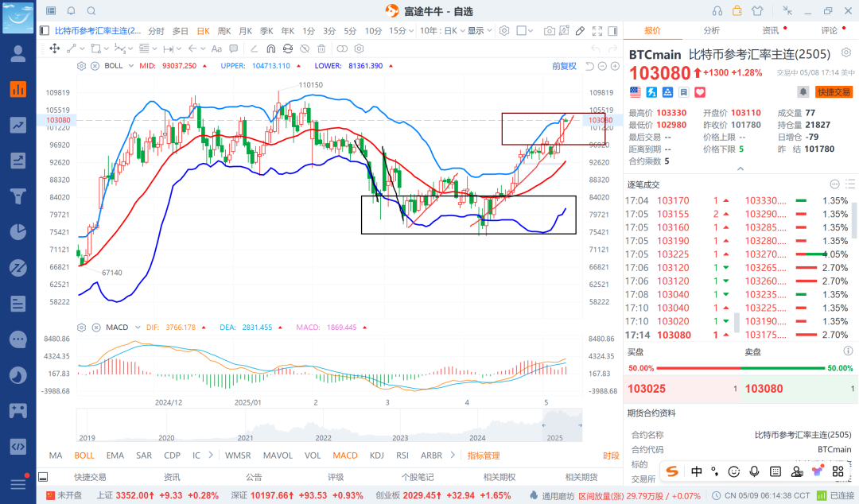Viewport: 859px width, 504px height.
Task: Toggle 前复权 price adjustment
Action: click(564, 66)
